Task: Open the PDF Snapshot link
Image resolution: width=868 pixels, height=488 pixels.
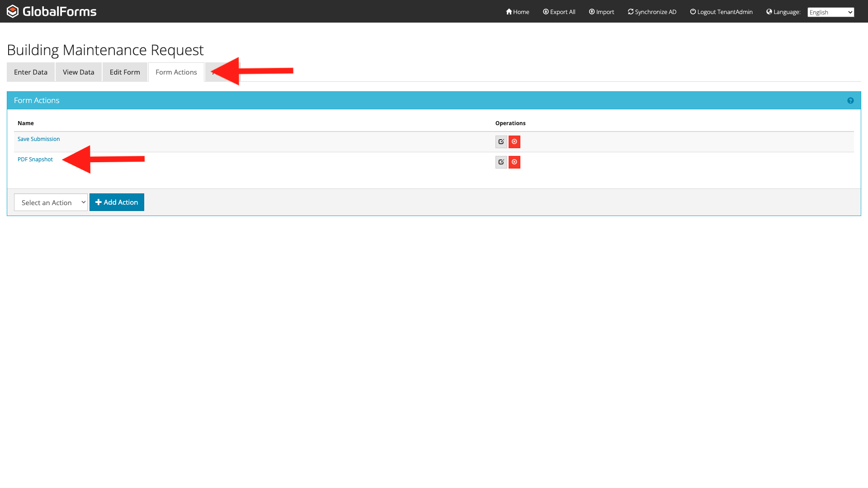Action: tap(35, 160)
